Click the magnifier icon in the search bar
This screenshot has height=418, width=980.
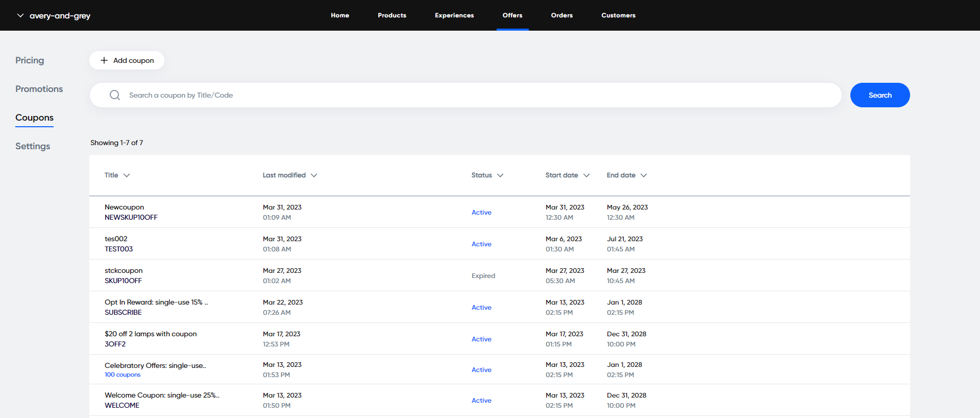(x=115, y=95)
